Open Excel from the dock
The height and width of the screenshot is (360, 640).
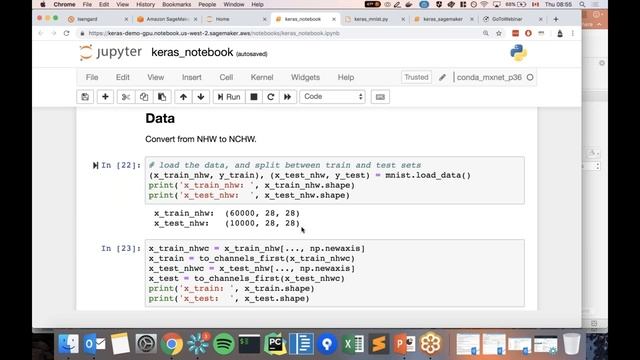tap(353, 344)
